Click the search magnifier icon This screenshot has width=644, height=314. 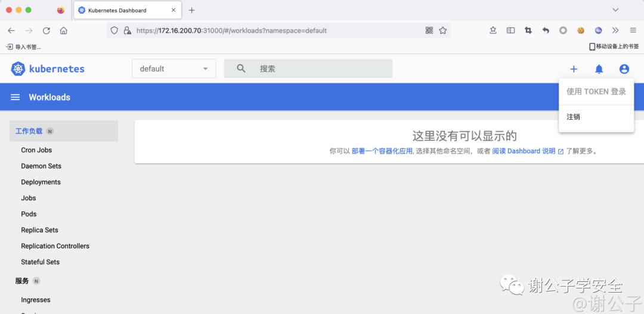pos(241,69)
